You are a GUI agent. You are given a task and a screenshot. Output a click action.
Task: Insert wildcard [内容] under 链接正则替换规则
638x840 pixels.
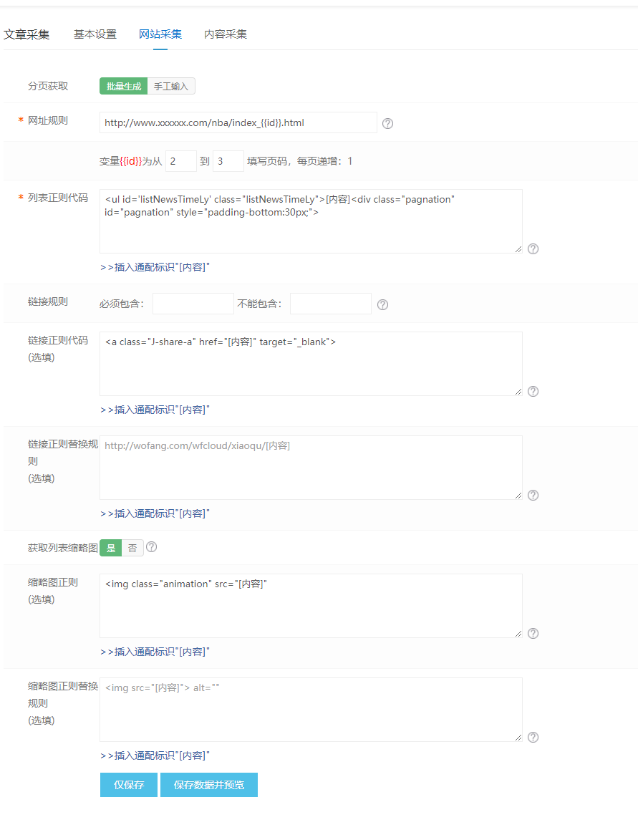pos(155,513)
